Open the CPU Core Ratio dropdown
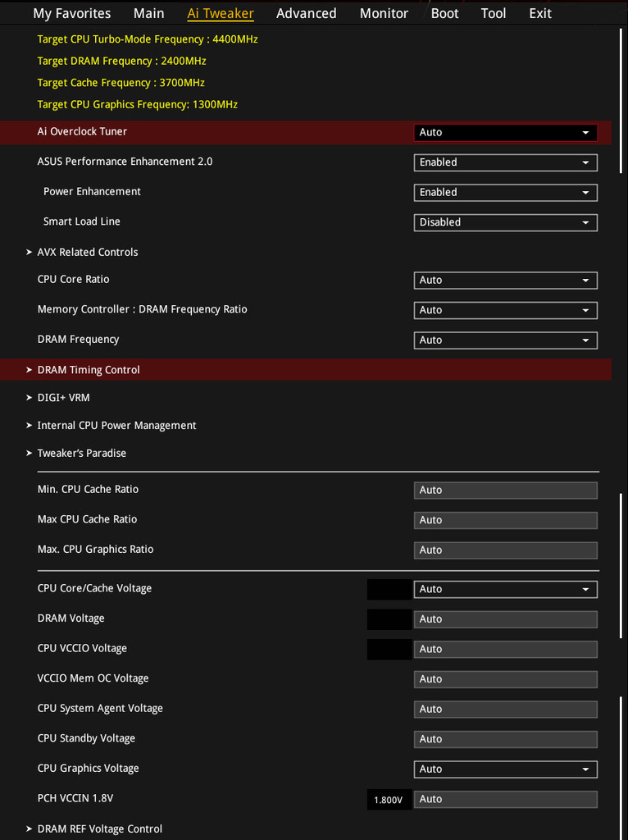The width and height of the screenshot is (628, 840). (505, 281)
